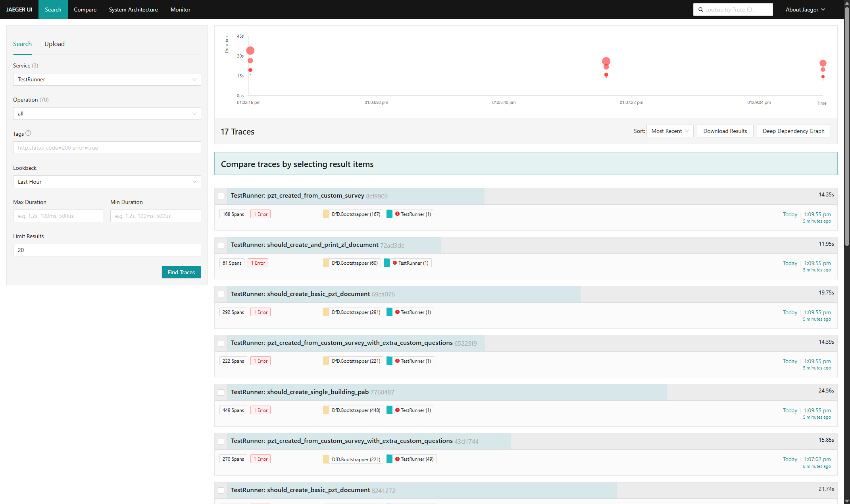The image size is (850, 504).
Task: Click the largest red dot at the left edge of the scatter plot
Action: pyautogui.click(x=250, y=50)
